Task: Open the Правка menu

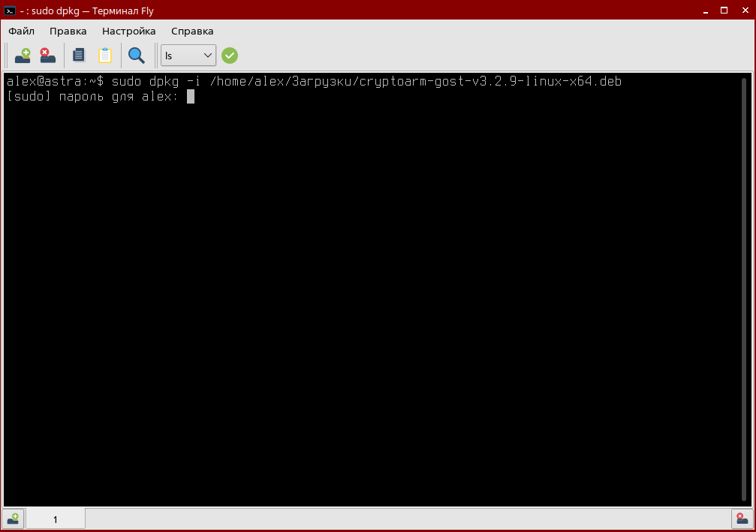Action: pyautogui.click(x=68, y=31)
